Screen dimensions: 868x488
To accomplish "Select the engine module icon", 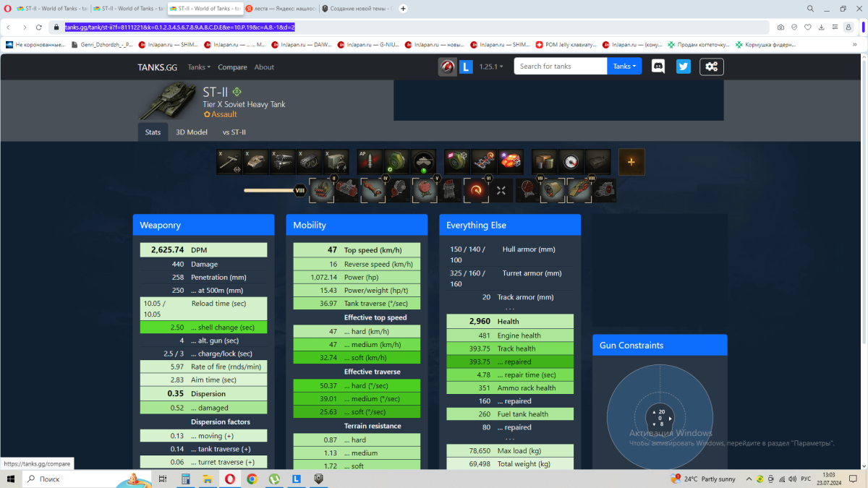I will point(283,162).
